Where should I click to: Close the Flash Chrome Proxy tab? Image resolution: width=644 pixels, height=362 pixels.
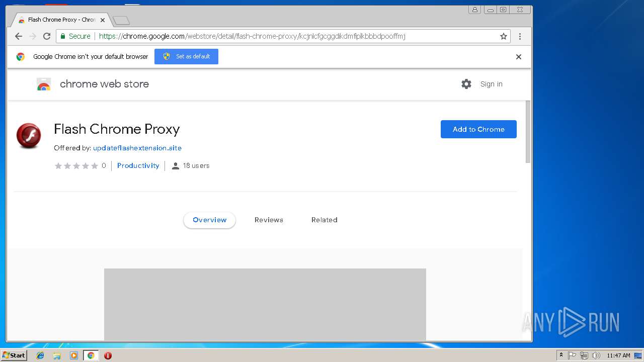pos(103,20)
